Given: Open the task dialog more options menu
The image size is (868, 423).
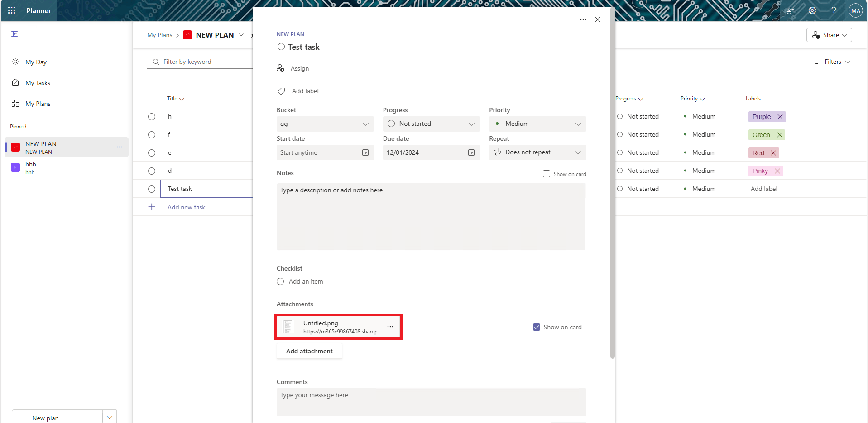Looking at the screenshot, I should coord(583,19).
